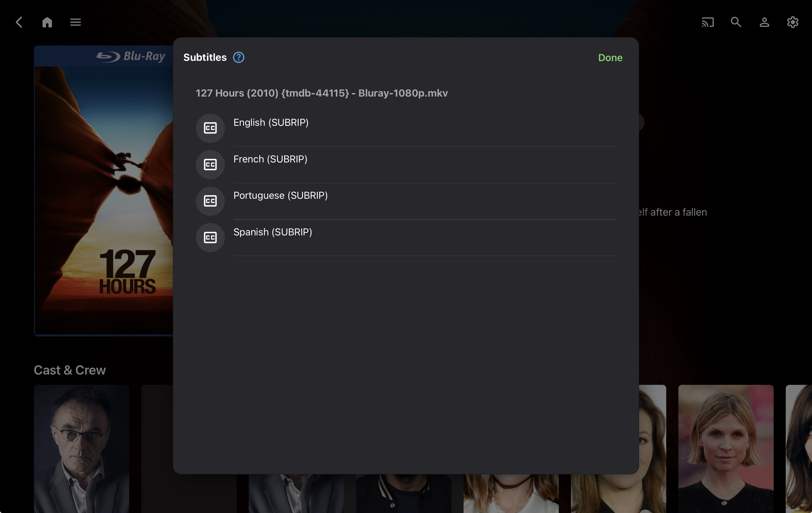The width and height of the screenshot is (812, 513).
Task: Choose Portuguese (SUBRIP) subtitles
Action: (280, 196)
